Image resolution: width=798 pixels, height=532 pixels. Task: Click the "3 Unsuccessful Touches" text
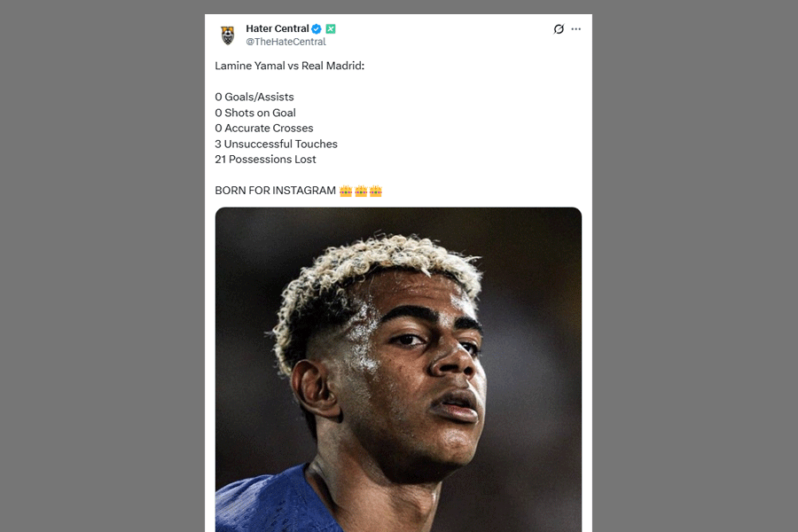point(276,144)
